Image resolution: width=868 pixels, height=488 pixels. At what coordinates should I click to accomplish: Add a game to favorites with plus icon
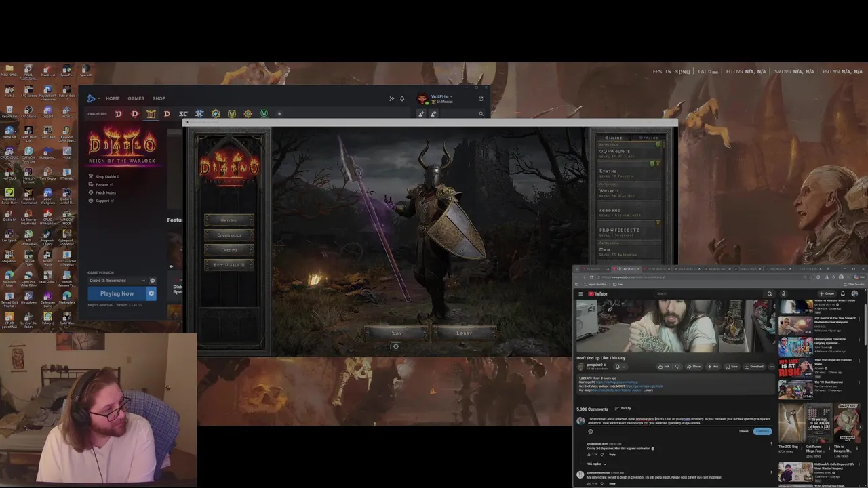click(x=279, y=114)
